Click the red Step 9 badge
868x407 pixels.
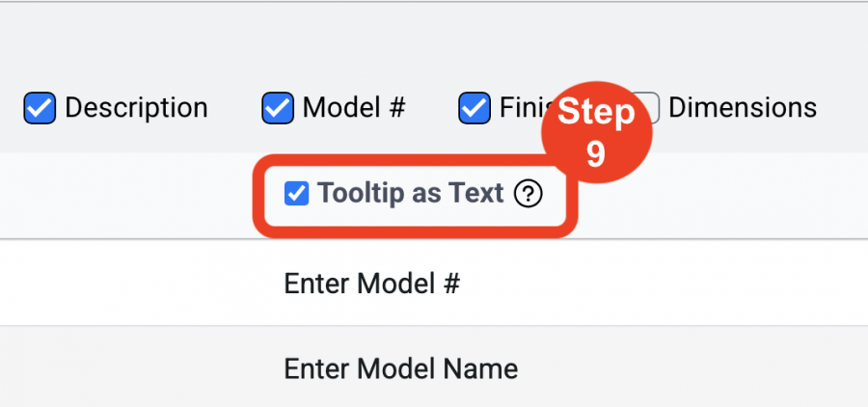(596, 133)
